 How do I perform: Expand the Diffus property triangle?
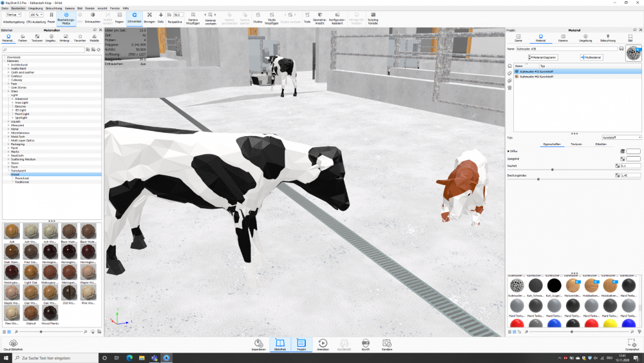pyautogui.click(x=509, y=151)
